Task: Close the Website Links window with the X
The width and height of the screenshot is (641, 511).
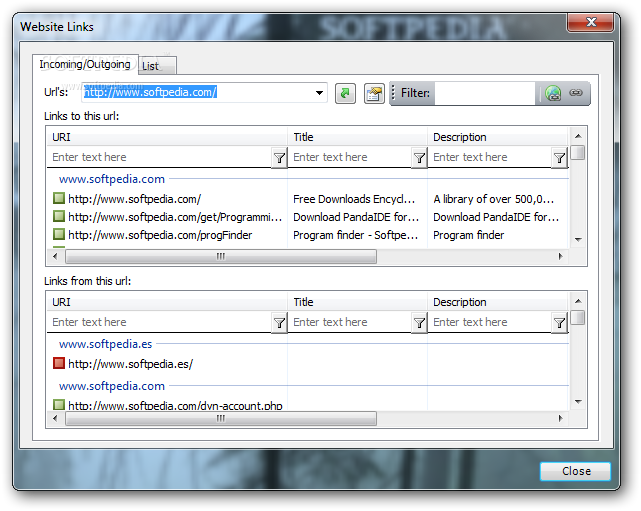Action: pyautogui.click(x=590, y=22)
